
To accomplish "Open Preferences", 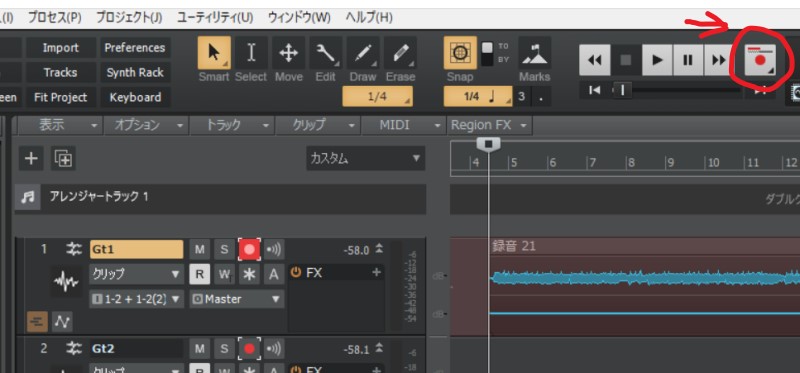I will tap(135, 48).
